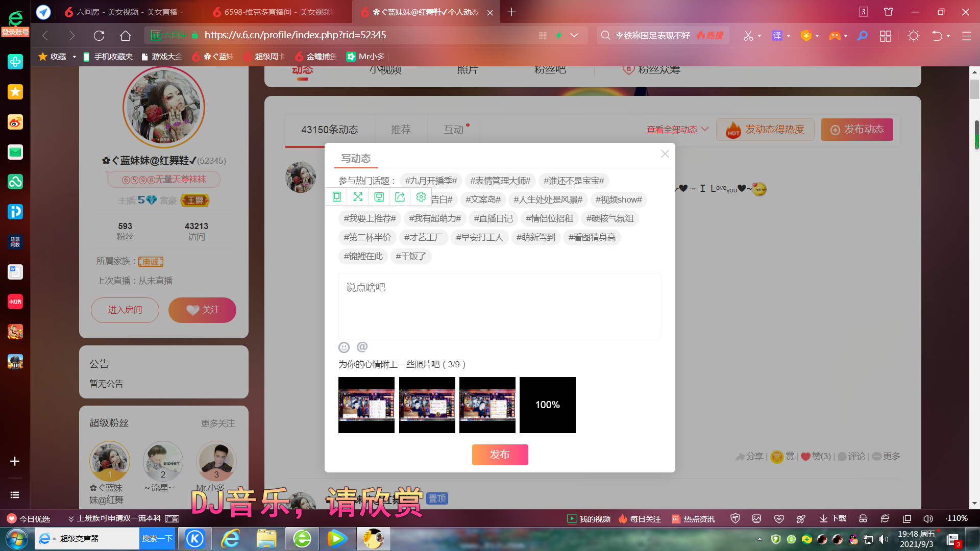Click the undo arrow toolbar icon
Screen dimensions: 980x551
point(937,36)
